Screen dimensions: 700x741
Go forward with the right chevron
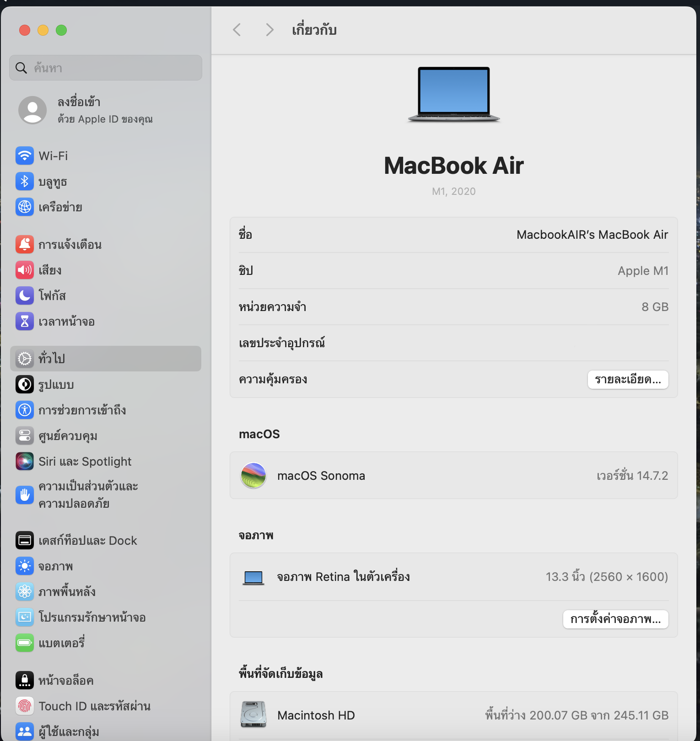269,30
